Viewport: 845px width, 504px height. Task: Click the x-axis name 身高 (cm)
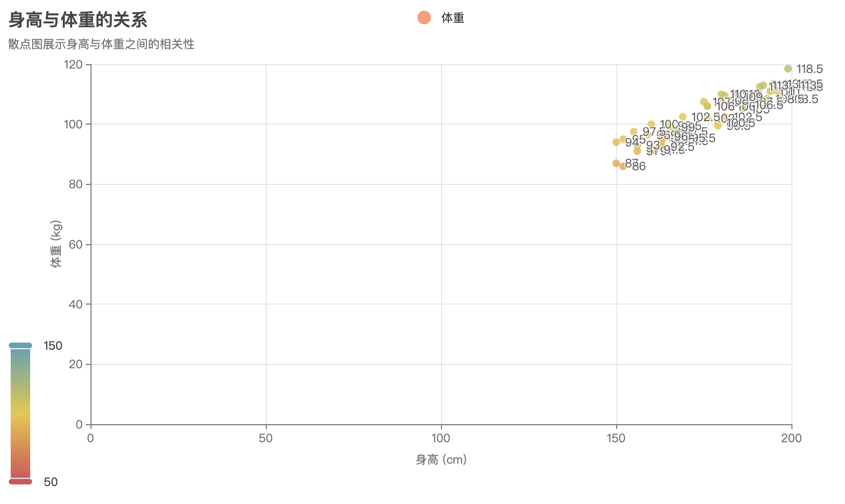pyautogui.click(x=441, y=460)
